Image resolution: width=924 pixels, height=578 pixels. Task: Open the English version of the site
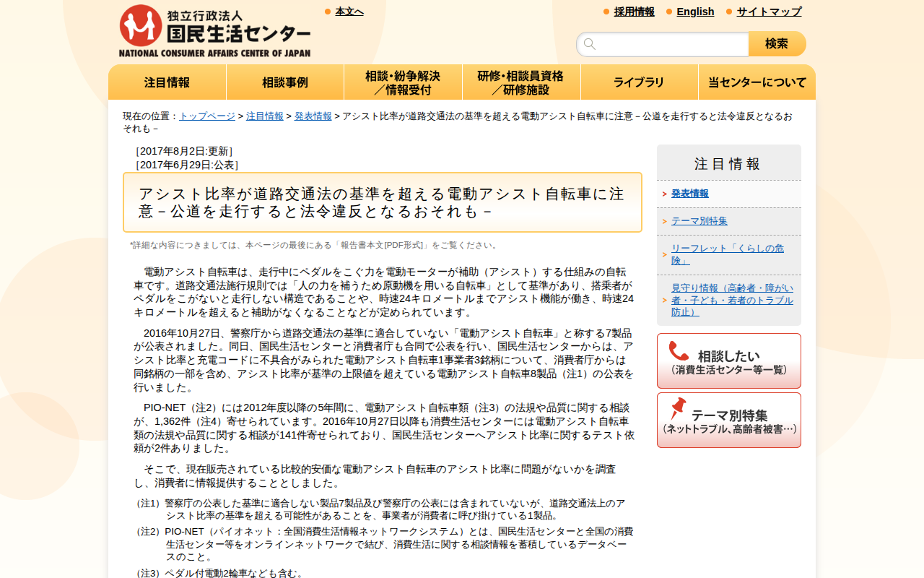click(x=695, y=12)
